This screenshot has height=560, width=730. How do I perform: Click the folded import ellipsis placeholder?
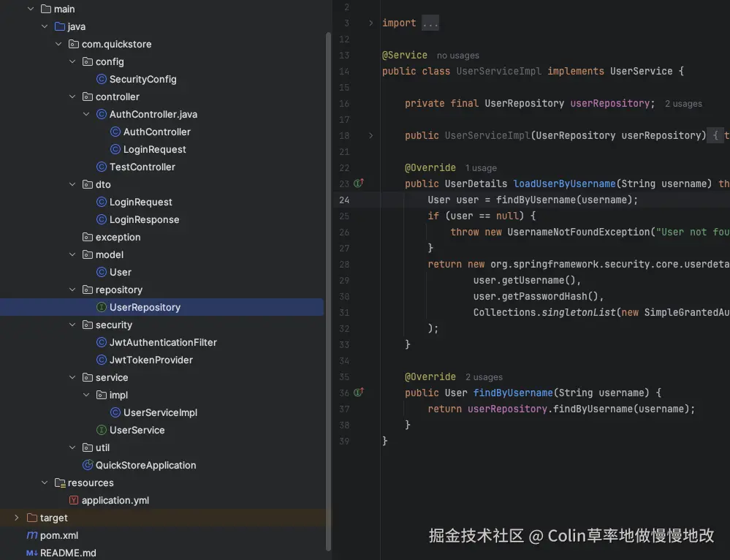pos(430,23)
